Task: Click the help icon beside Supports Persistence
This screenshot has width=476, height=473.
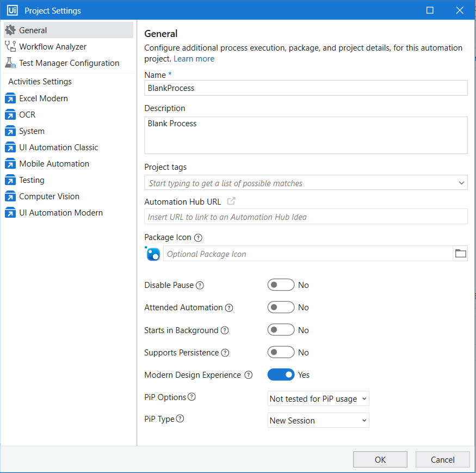Action: click(x=225, y=353)
